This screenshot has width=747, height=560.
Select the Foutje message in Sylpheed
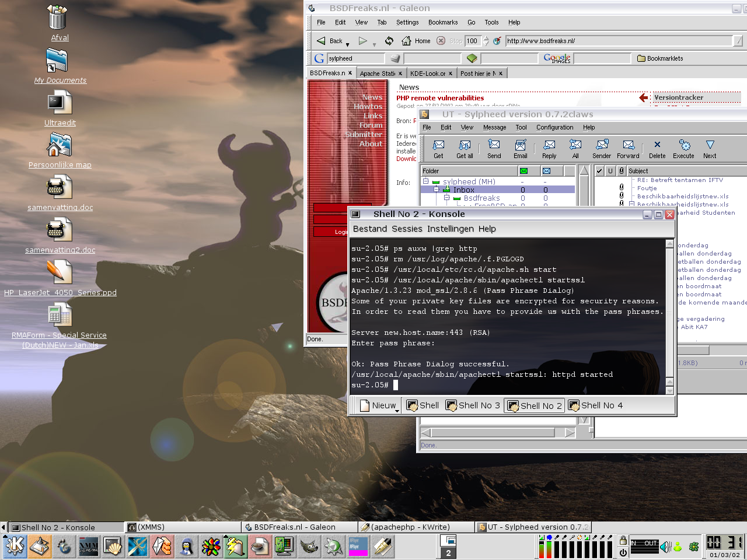pyautogui.click(x=647, y=188)
